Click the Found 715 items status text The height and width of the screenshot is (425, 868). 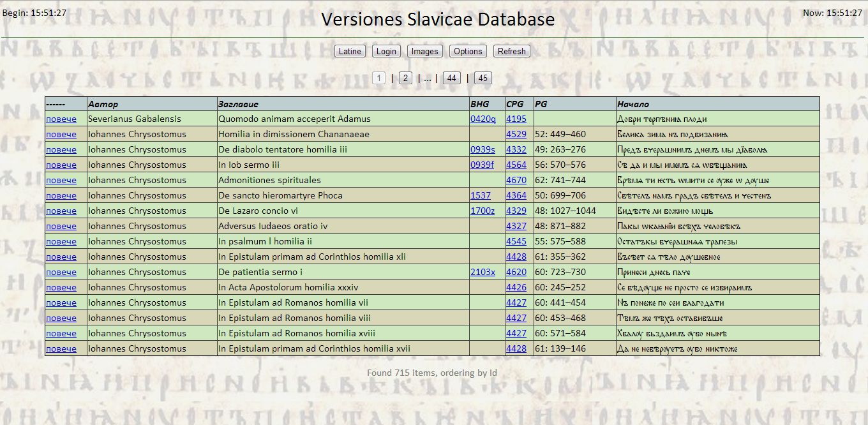432,373
